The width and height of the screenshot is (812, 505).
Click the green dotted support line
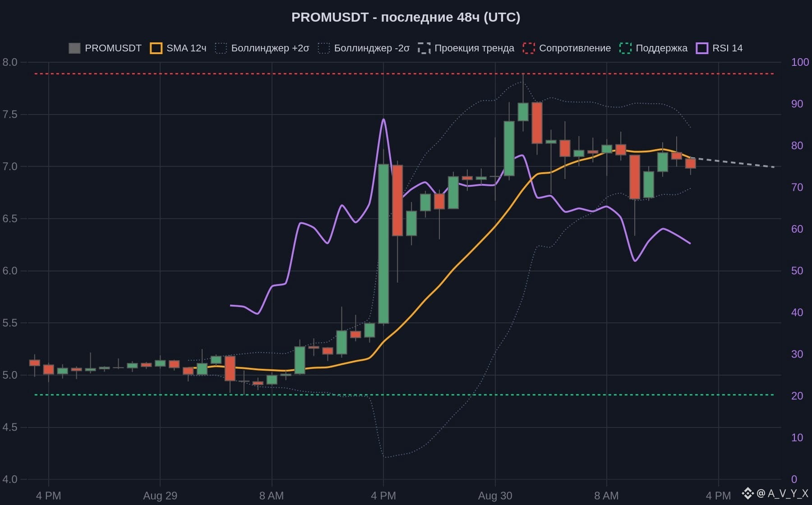[405, 395]
